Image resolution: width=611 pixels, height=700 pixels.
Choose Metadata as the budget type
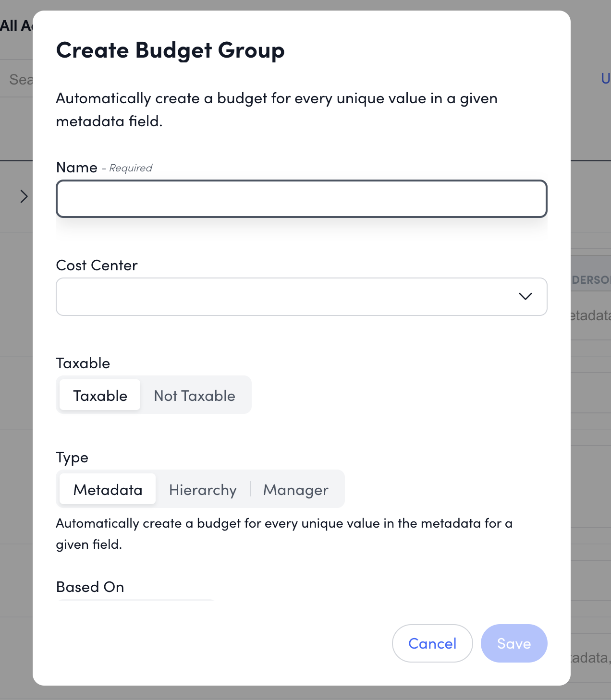click(x=108, y=489)
